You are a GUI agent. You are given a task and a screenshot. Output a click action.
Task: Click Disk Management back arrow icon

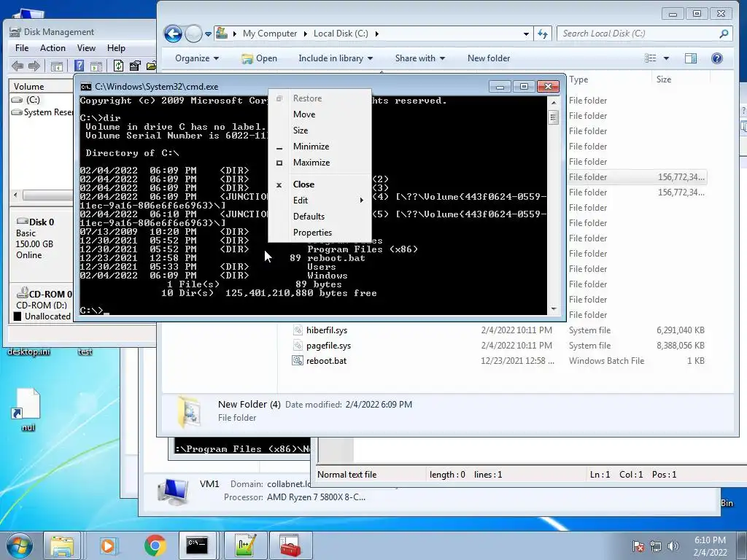(18, 66)
